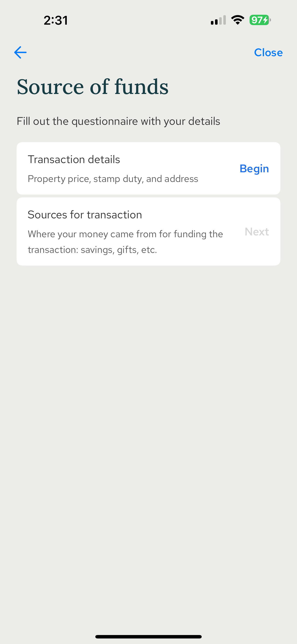Tap the cellular signal strength icon
The width and height of the screenshot is (297, 644).
tap(218, 20)
